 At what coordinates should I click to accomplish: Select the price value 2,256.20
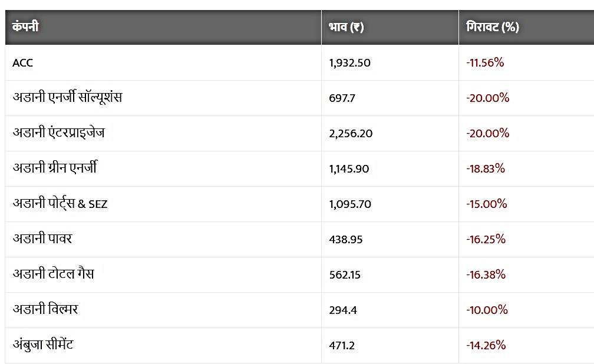tap(351, 133)
